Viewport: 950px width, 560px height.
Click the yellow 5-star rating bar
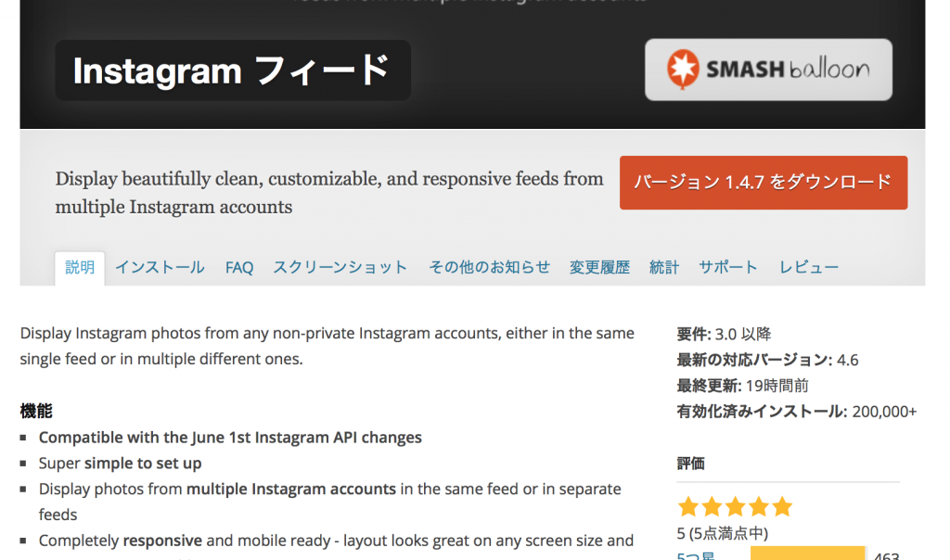click(x=807, y=554)
